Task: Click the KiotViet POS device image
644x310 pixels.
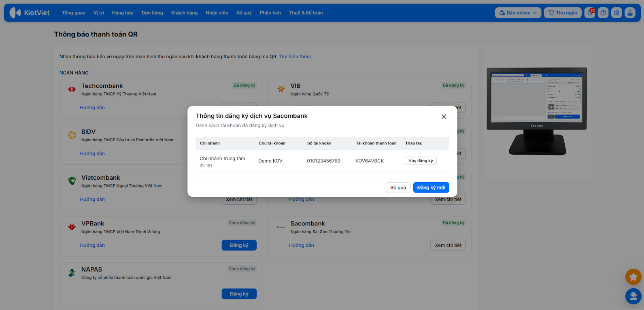Action: pos(537,111)
